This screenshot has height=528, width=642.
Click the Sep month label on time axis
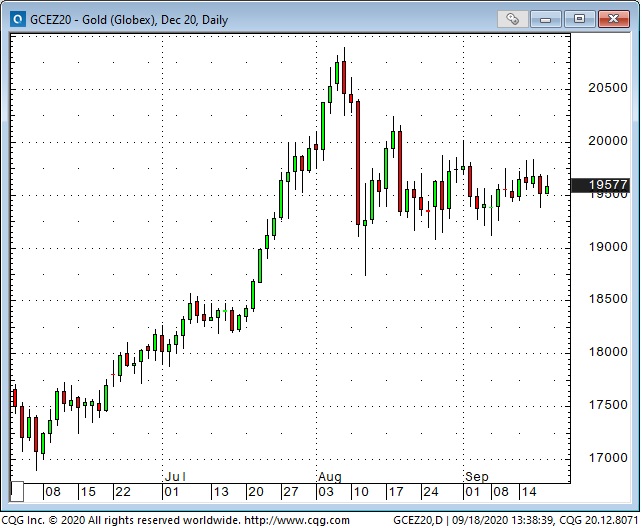click(477, 477)
